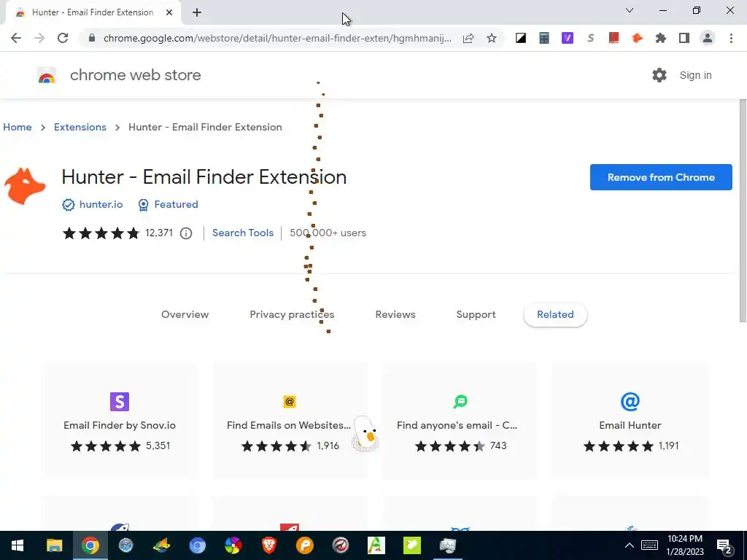Expand the tab search chevron
Viewport: 747px width, 560px height.
(630, 10)
